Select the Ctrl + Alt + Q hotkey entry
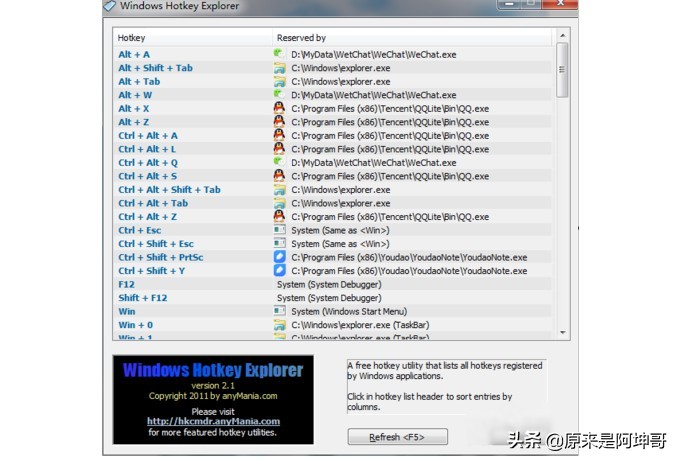 click(x=148, y=163)
